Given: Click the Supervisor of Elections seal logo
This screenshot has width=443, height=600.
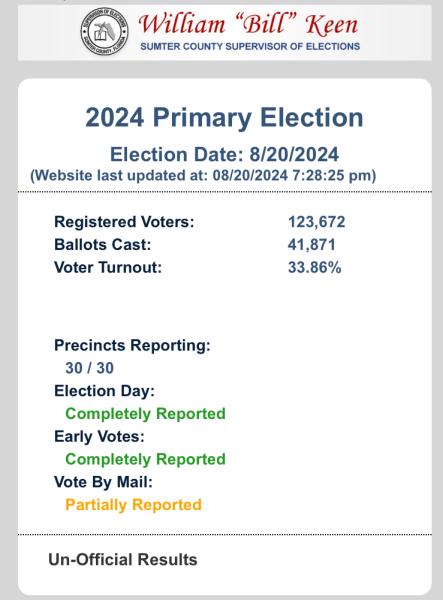Looking at the screenshot, I should pos(104,32).
